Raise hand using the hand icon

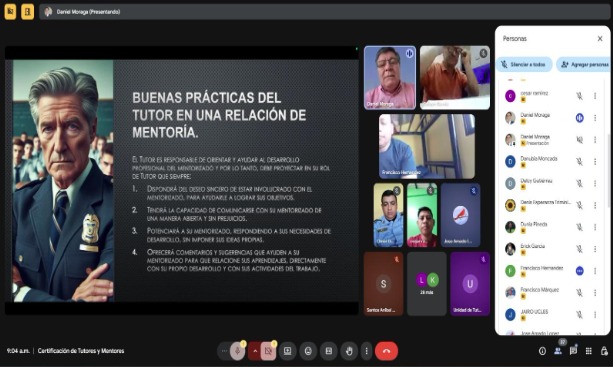pyautogui.click(x=349, y=351)
